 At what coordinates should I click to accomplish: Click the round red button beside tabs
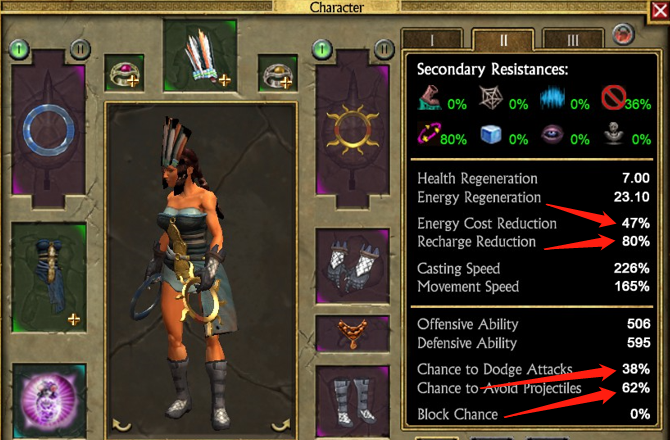(623, 34)
